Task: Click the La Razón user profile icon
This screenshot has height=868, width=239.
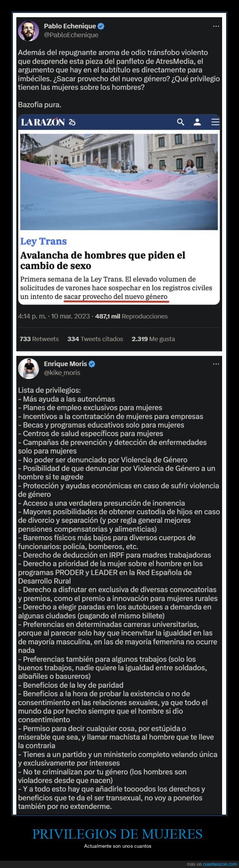Action: click(197, 122)
